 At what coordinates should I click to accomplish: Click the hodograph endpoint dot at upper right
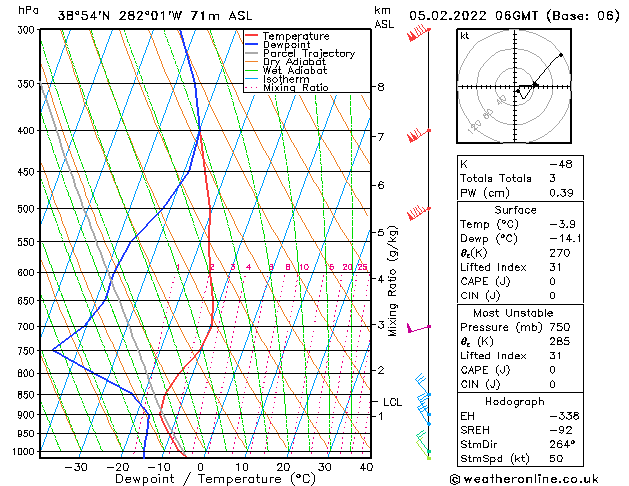point(561,55)
